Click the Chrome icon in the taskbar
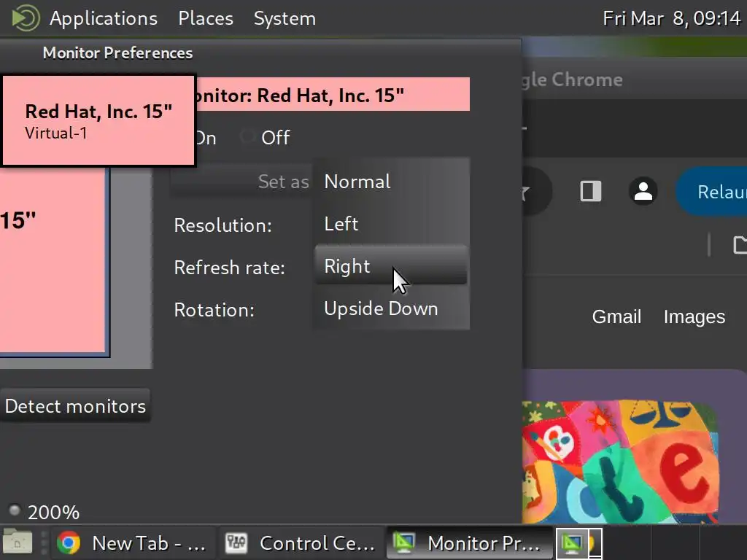747x560 pixels. [x=69, y=542]
